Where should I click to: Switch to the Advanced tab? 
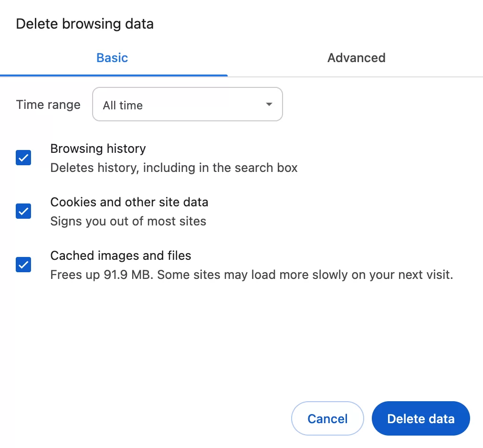(356, 58)
